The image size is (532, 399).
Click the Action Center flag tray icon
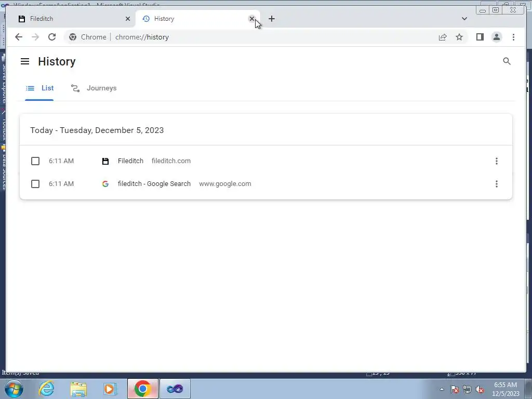click(x=455, y=389)
